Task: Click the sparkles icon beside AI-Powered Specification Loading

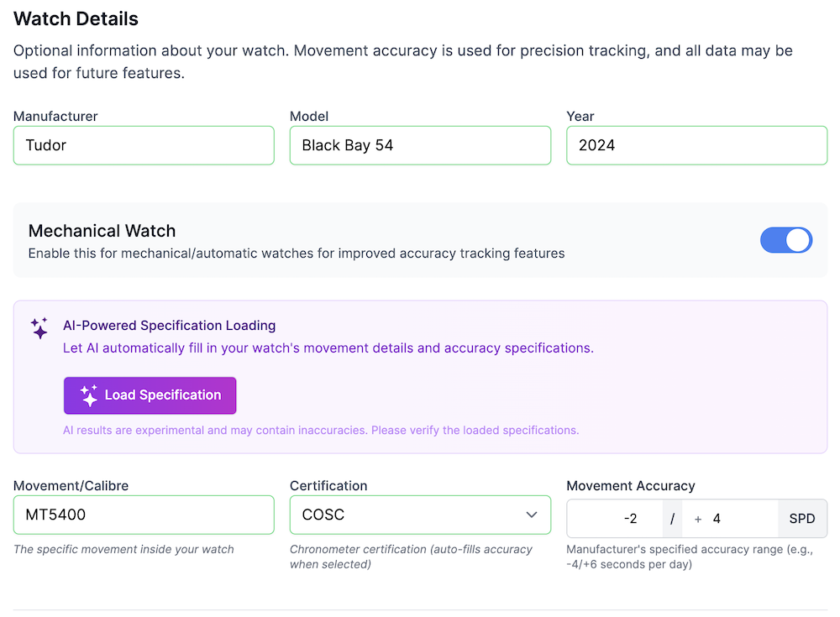Action: (39, 329)
